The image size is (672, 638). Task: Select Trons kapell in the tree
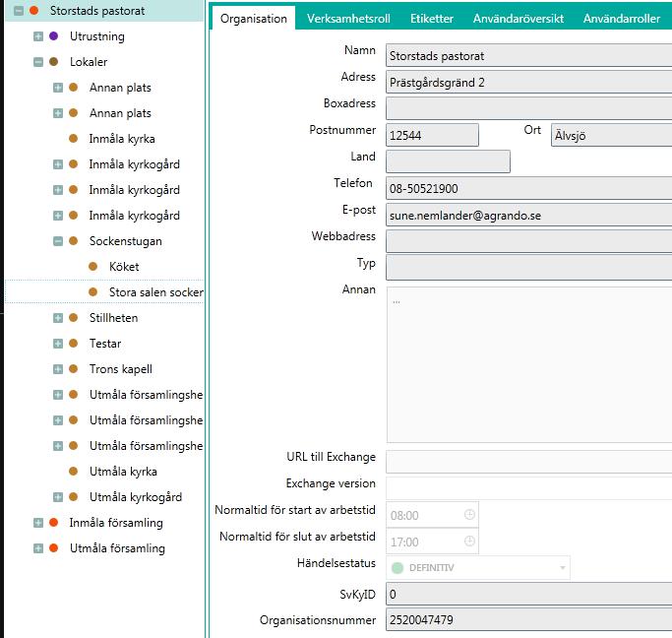pos(121,369)
